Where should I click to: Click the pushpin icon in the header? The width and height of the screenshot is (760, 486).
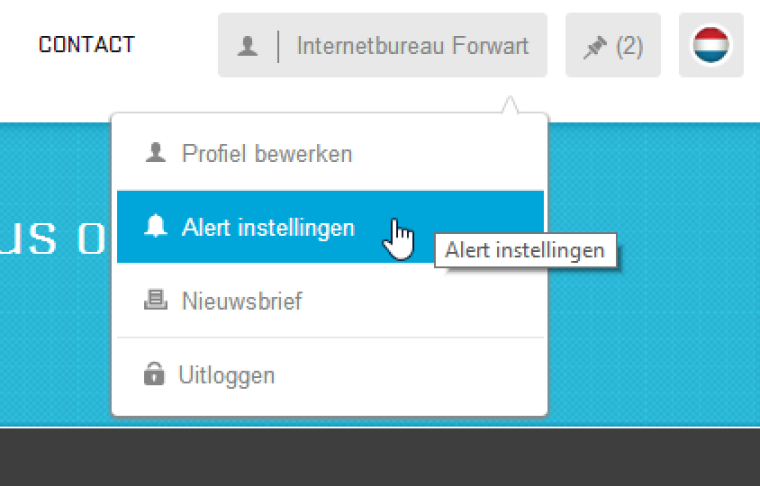(x=595, y=46)
